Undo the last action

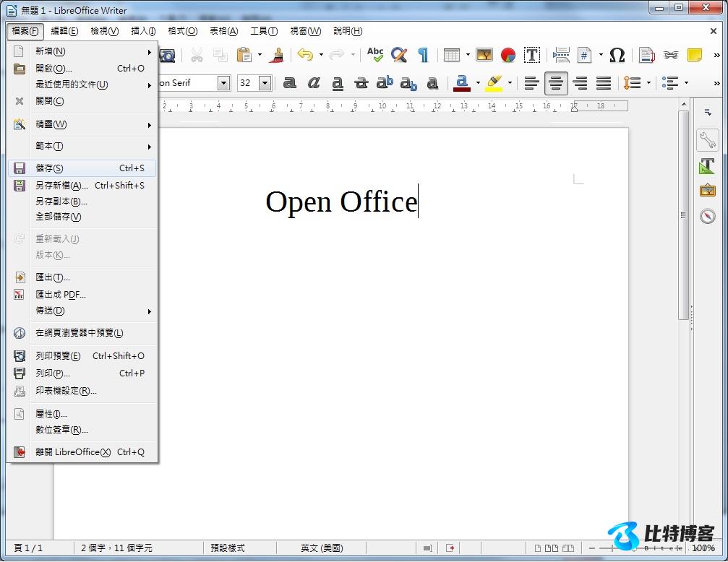click(305, 55)
